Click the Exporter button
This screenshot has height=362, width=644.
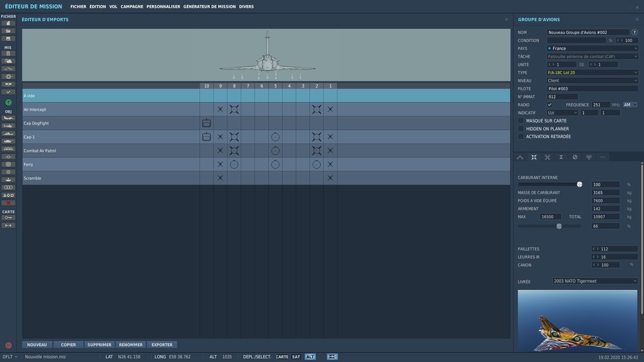162,345
